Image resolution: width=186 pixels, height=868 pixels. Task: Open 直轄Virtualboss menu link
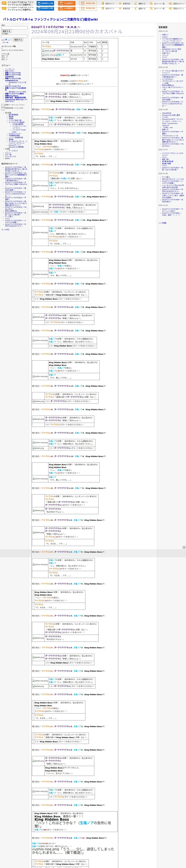tap(12, 96)
